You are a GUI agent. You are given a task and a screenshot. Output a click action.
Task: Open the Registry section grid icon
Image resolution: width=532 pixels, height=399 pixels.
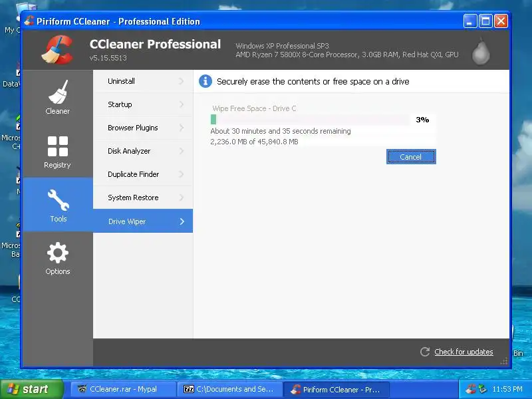[x=58, y=146]
